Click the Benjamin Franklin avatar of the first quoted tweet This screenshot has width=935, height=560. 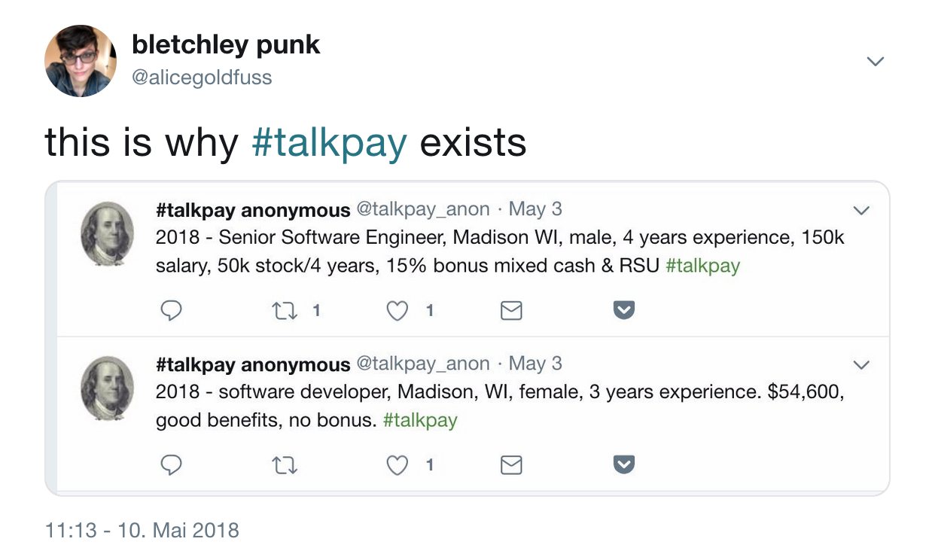tap(107, 233)
